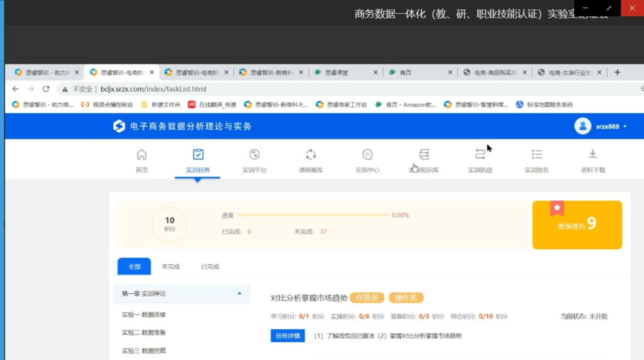
Task: Click the 资料下载 download icon
Action: click(x=592, y=155)
